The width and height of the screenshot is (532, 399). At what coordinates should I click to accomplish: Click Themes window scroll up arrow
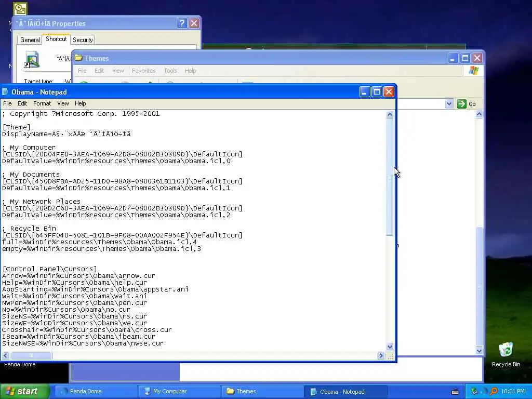click(479, 114)
